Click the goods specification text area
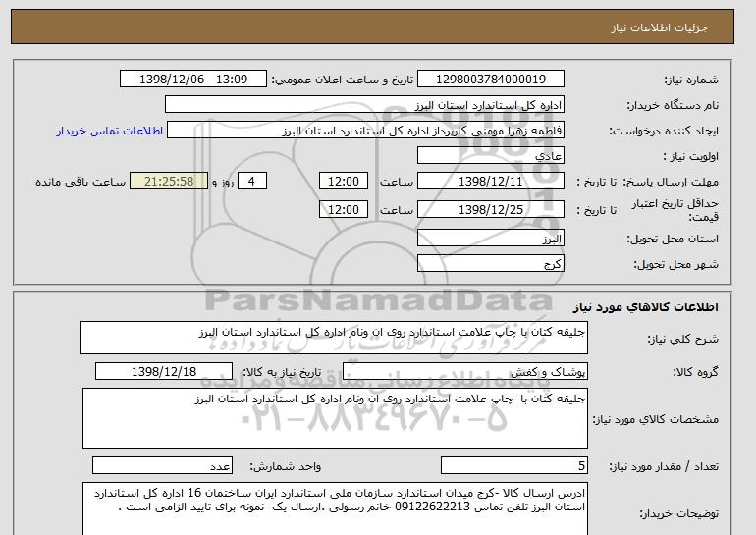 [x=335, y=418]
